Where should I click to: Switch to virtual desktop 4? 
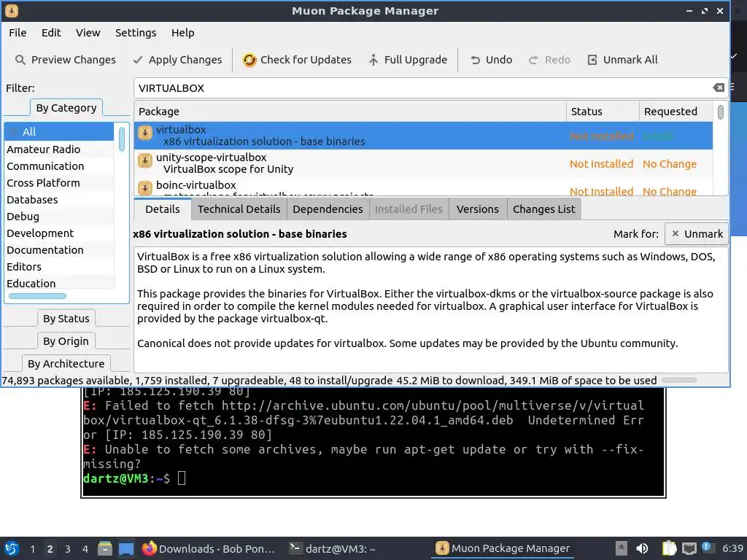click(85, 548)
